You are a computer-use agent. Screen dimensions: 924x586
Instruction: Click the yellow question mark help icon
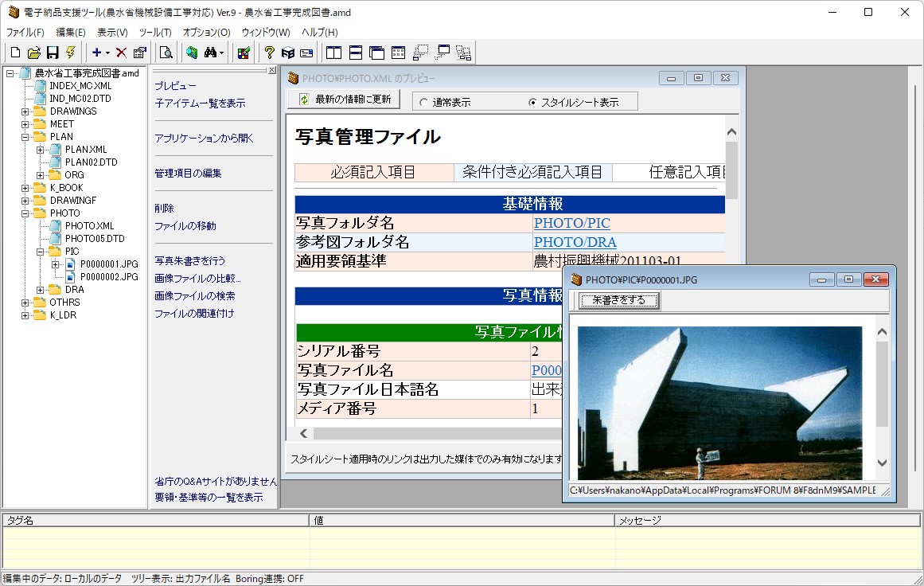pyautogui.click(x=270, y=53)
